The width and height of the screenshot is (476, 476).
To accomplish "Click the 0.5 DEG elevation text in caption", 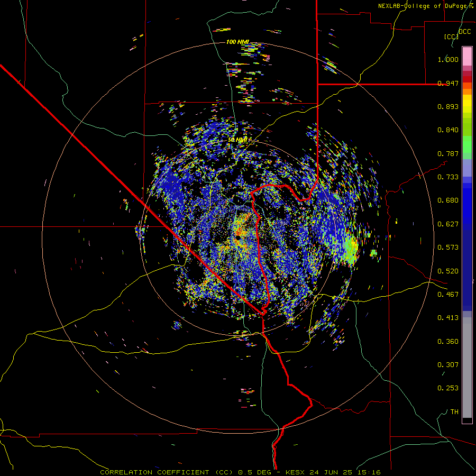I will tap(255, 472).
